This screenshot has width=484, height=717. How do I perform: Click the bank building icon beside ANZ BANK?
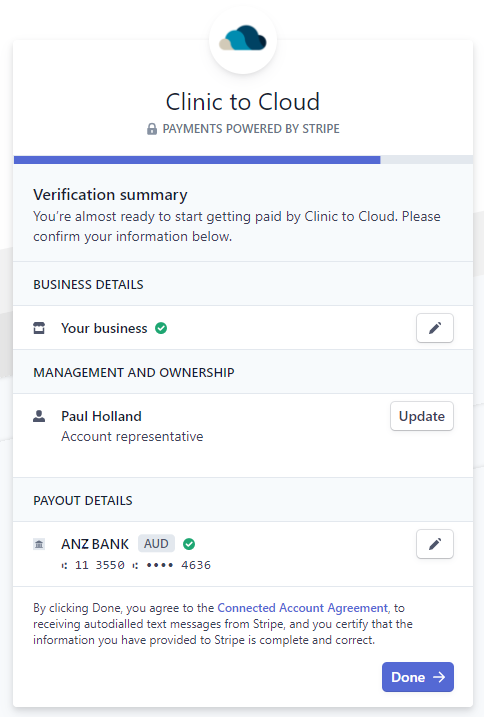click(39, 544)
